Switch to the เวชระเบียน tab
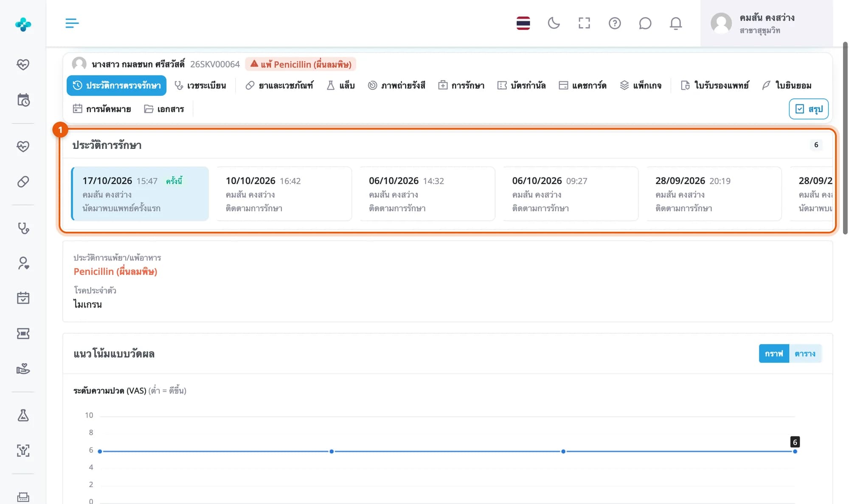Image resolution: width=849 pixels, height=504 pixels. [x=200, y=85]
